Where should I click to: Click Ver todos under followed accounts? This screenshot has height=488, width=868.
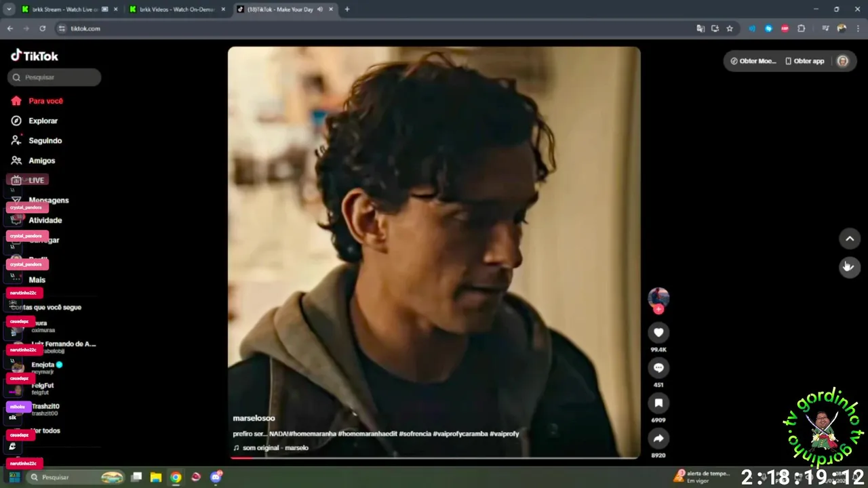[46, 431]
